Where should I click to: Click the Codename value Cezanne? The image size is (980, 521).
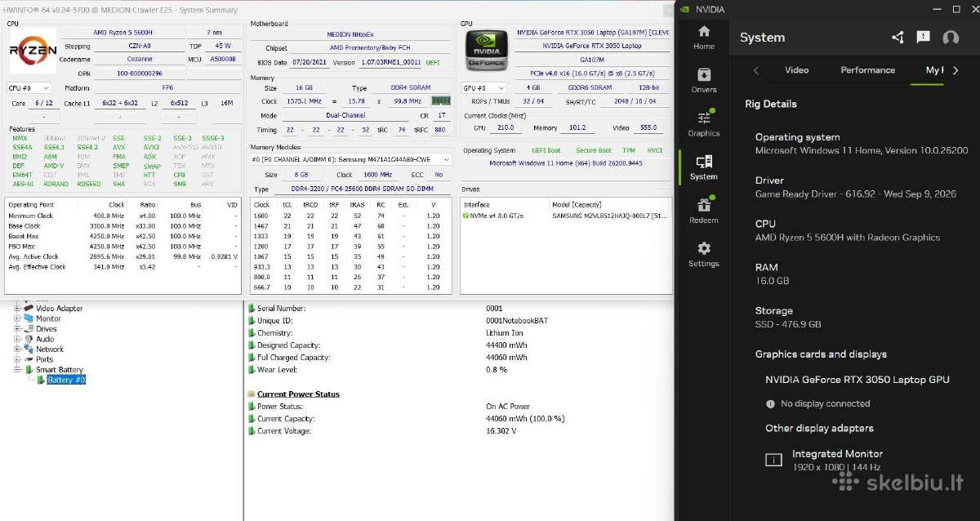point(139,60)
